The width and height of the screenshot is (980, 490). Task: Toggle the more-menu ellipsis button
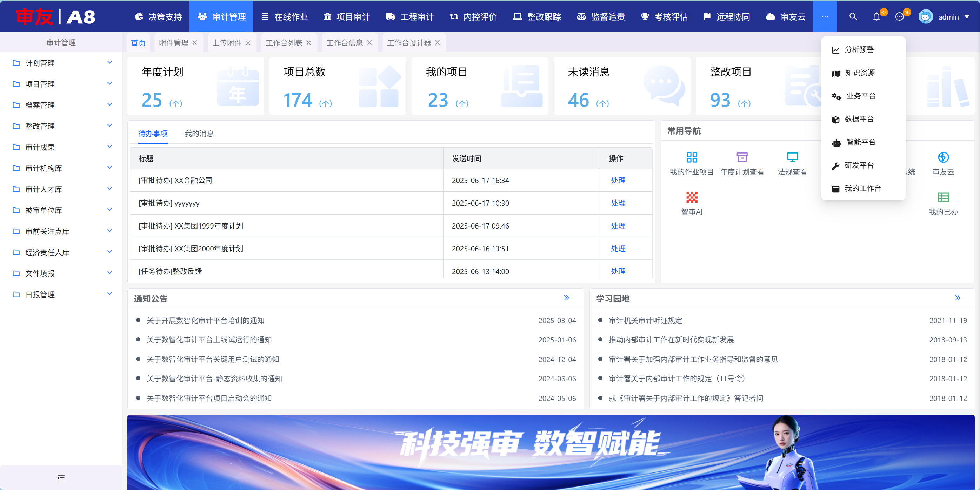[x=825, y=17]
